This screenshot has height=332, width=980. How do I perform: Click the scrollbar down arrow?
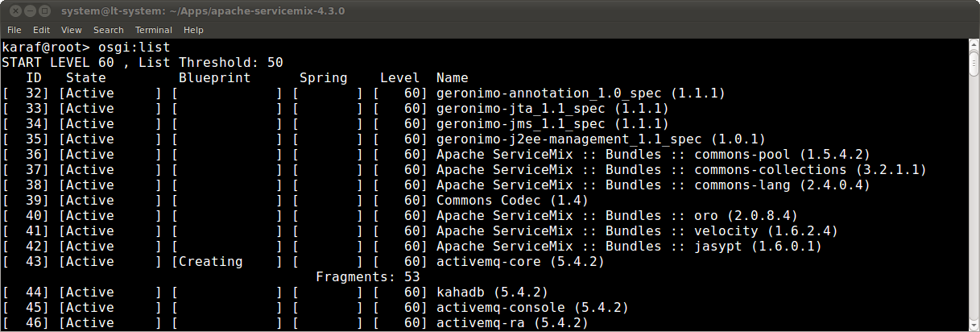[x=973, y=326]
